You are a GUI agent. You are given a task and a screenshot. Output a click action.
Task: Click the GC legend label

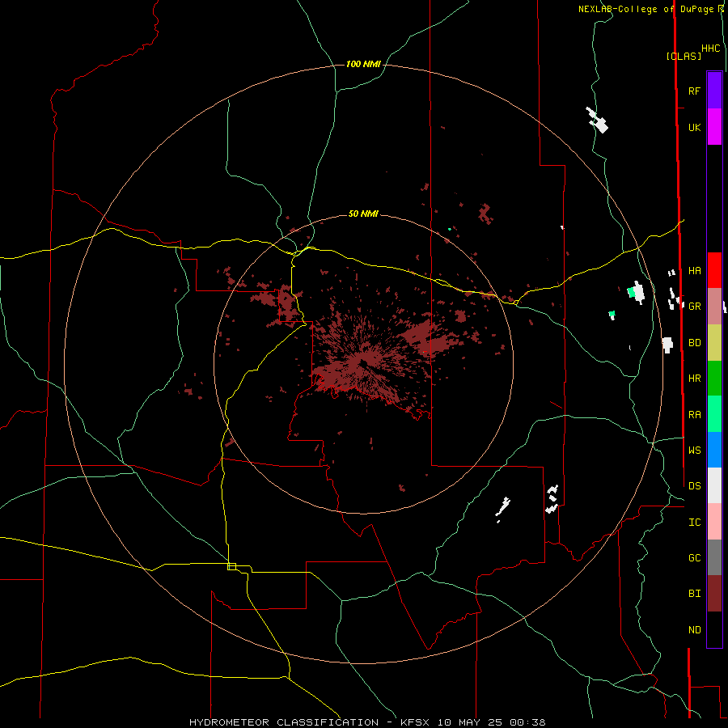(x=694, y=557)
